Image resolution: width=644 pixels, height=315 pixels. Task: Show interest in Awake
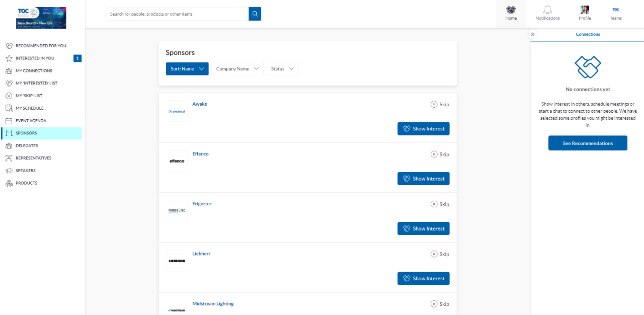coord(424,129)
